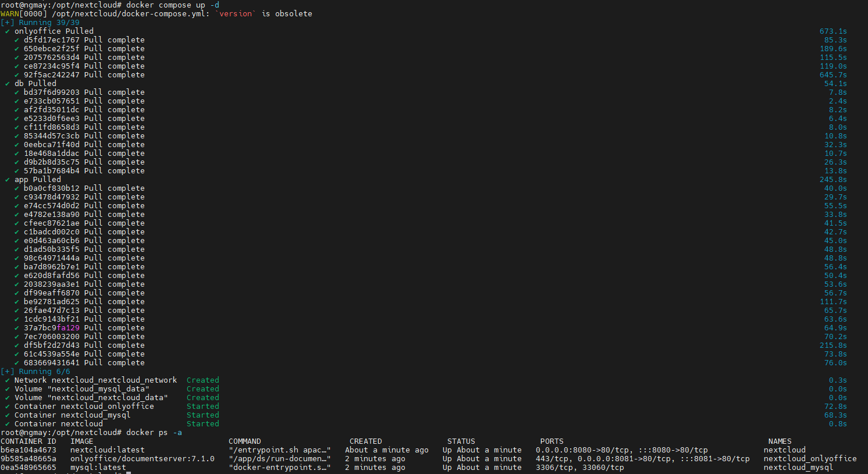The image size is (868, 474).
Task: Click container ID 9b585a48665a
Action: tap(29, 458)
